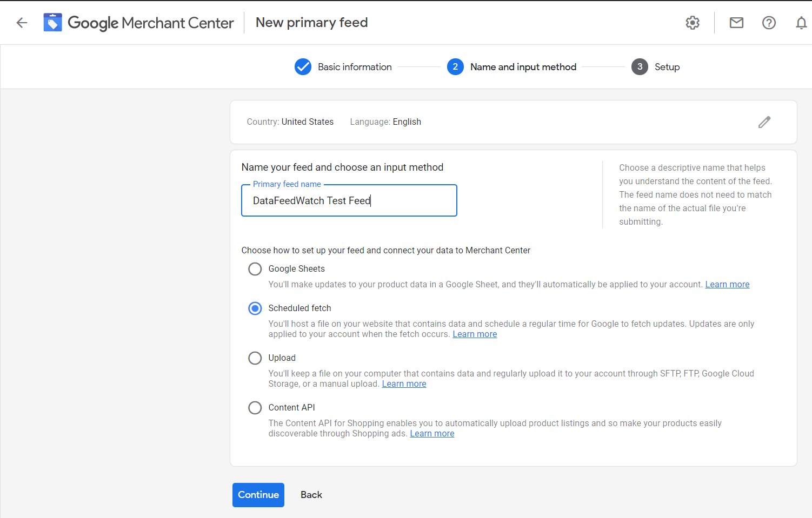The height and width of the screenshot is (518, 812).
Task: Click the completed Basic information checkmark
Action: [303, 66]
